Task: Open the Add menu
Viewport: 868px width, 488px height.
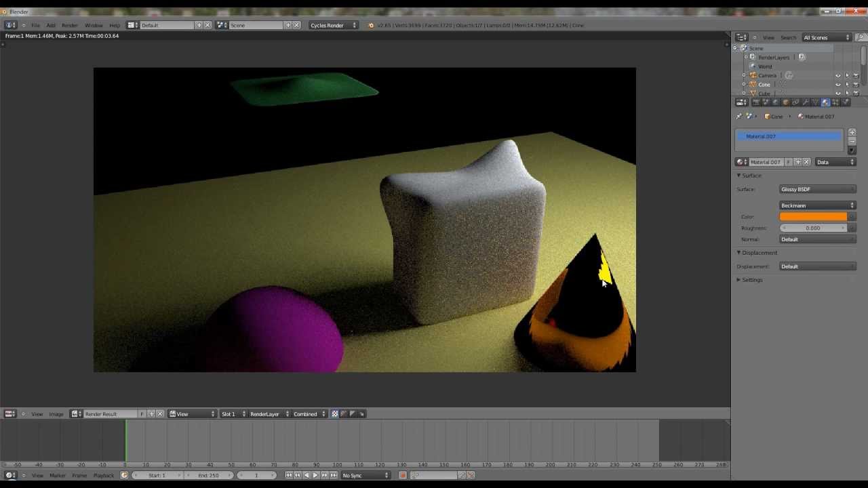Action: point(51,25)
